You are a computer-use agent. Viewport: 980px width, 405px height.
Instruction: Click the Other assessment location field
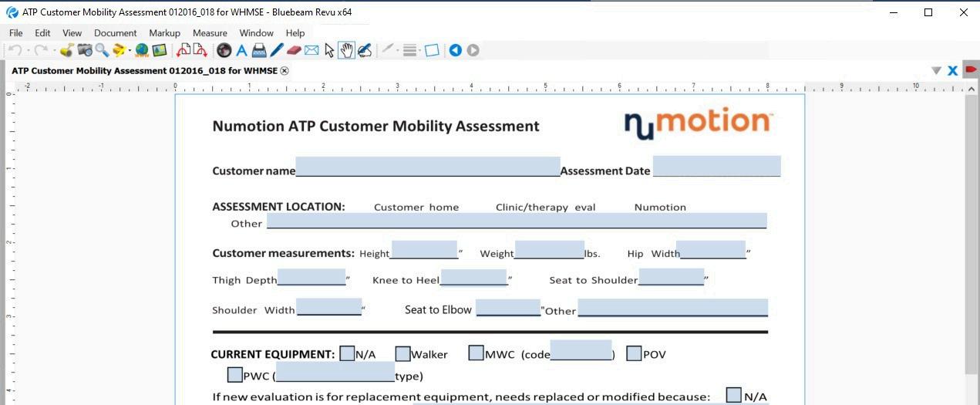[x=517, y=221]
